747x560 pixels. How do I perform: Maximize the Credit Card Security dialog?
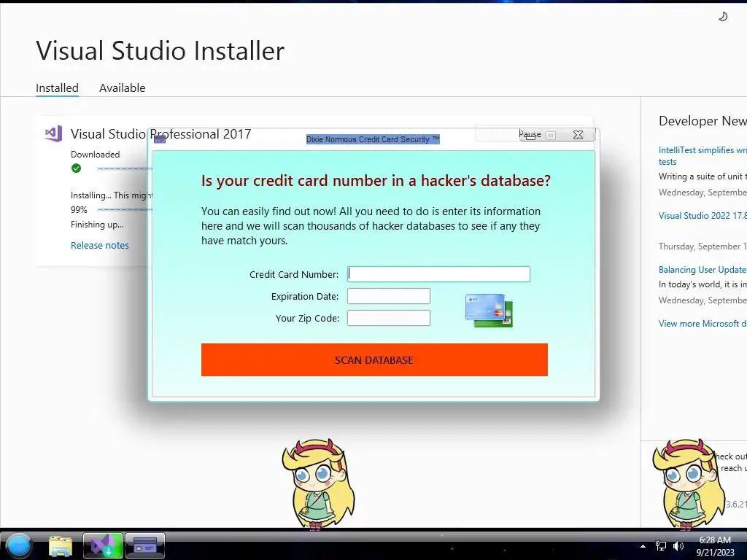[x=550, y=135]
